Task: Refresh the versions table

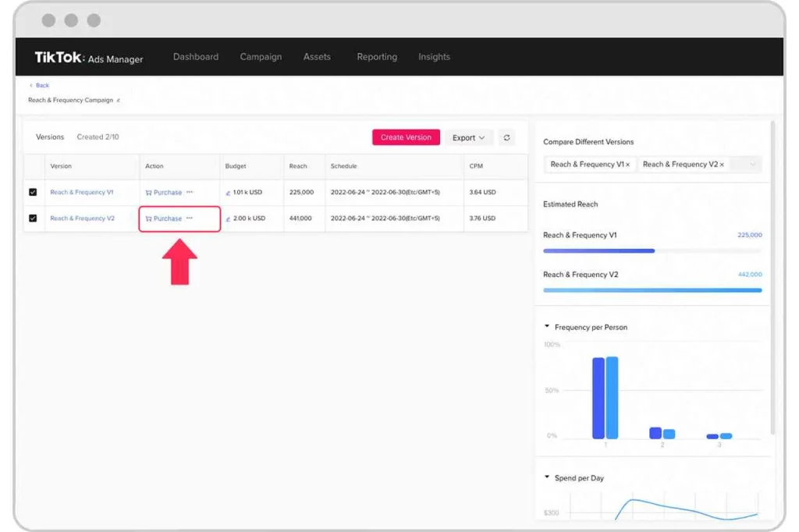Action: pos(506,137)
